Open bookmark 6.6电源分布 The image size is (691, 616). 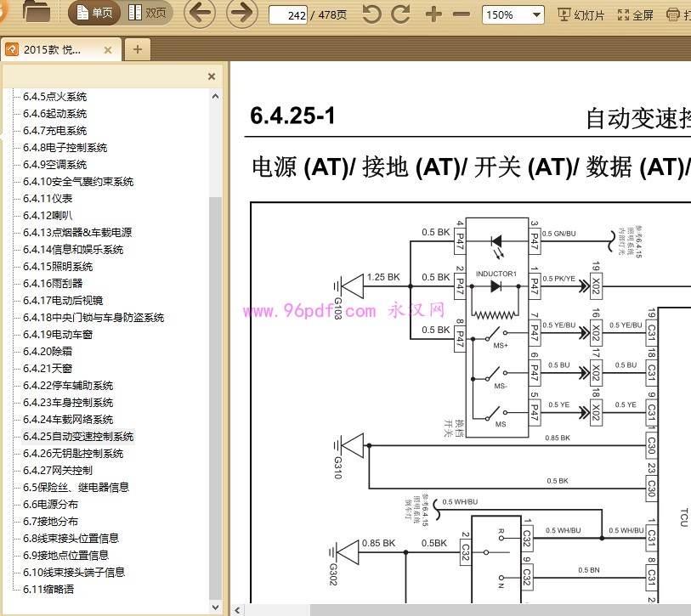(x=50, y=505)
